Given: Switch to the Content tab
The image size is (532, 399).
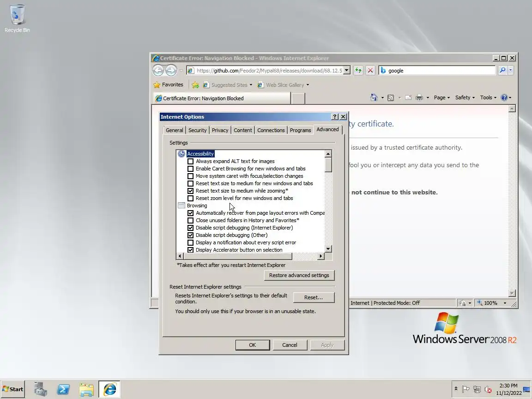Looking at the screenshot, I should tap(242, 130).
